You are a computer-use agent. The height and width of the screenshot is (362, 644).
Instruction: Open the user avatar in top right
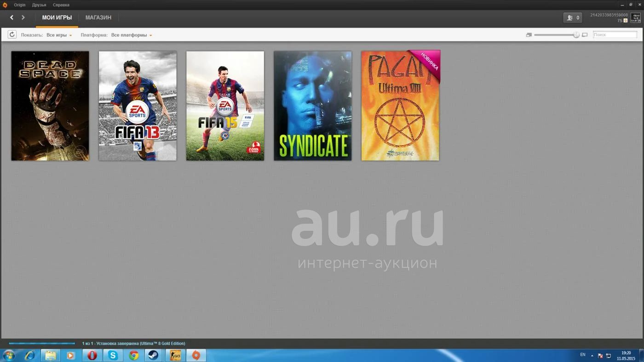click(x=635, y=17)
